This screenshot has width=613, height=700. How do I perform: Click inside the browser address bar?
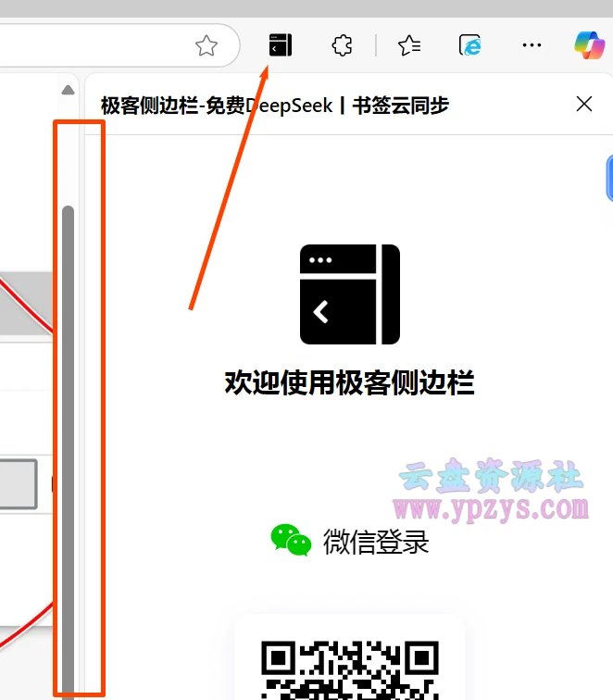93,45
